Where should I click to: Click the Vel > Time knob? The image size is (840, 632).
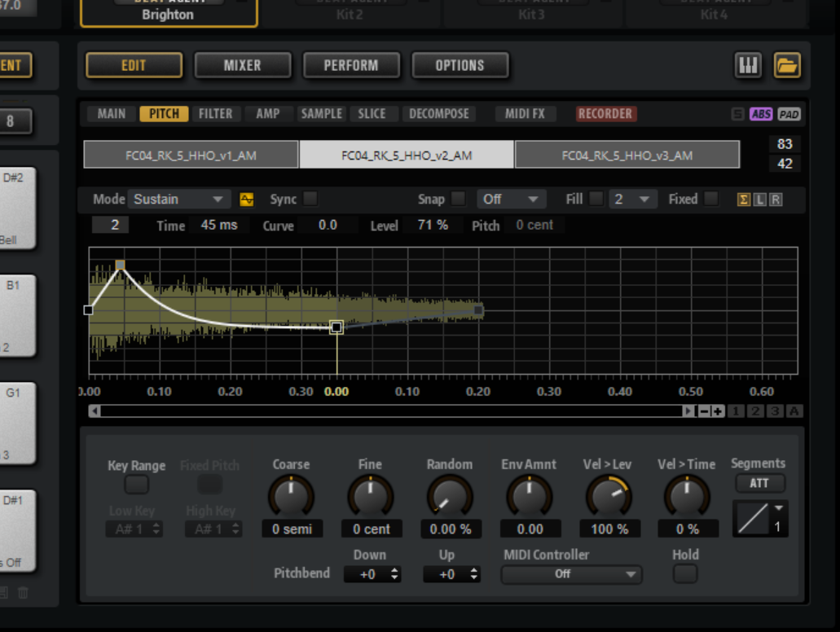687,497
